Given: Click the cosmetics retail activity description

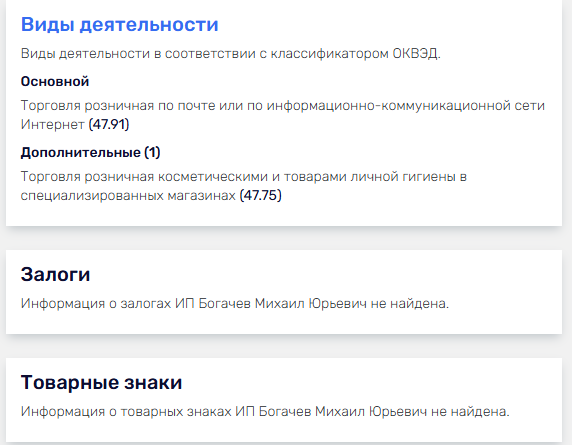Looking at the screenshot, I should 244,186.
